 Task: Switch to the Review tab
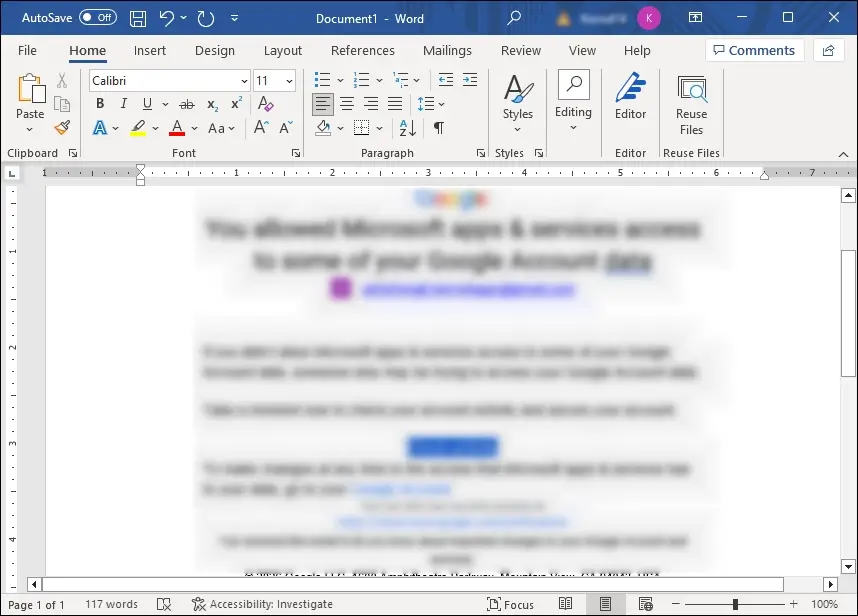(521, 50)
